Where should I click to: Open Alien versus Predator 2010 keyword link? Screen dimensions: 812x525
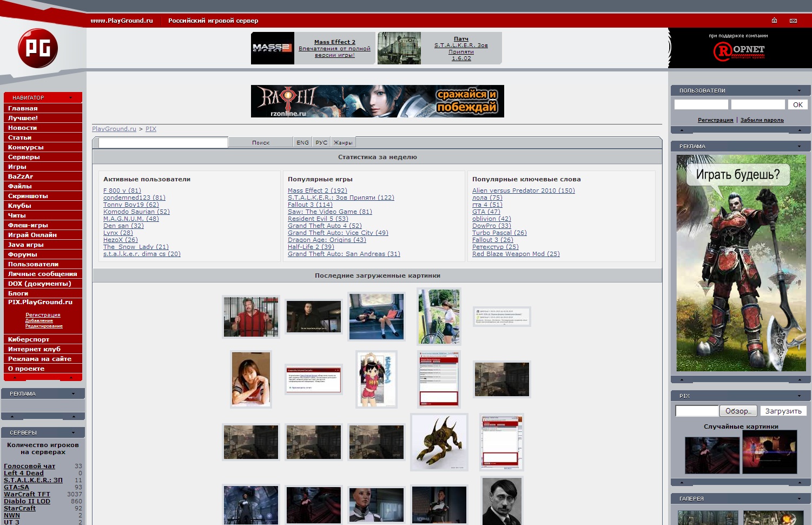(x=524, y=191)
